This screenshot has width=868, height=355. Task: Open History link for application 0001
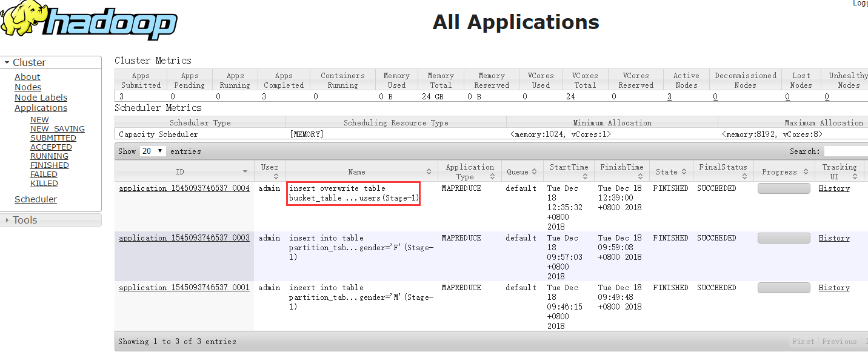point(834,288)
